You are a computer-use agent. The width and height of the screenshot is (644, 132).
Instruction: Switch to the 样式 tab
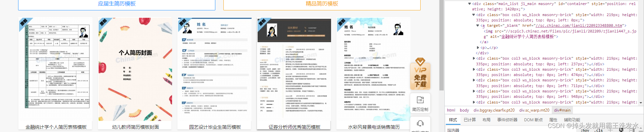point(453,120)
